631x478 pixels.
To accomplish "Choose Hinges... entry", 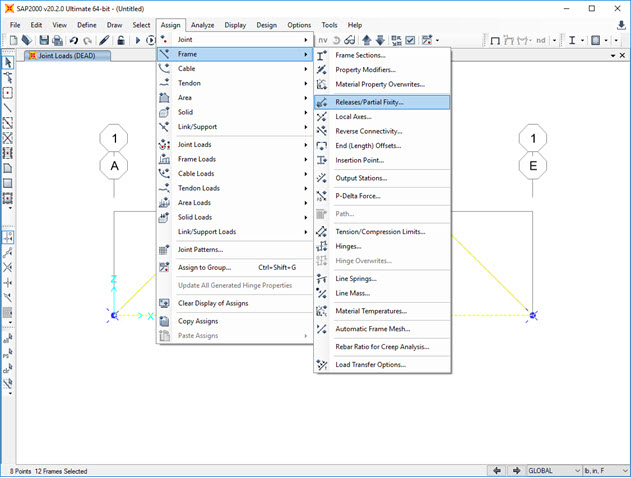I will point(382,246).
